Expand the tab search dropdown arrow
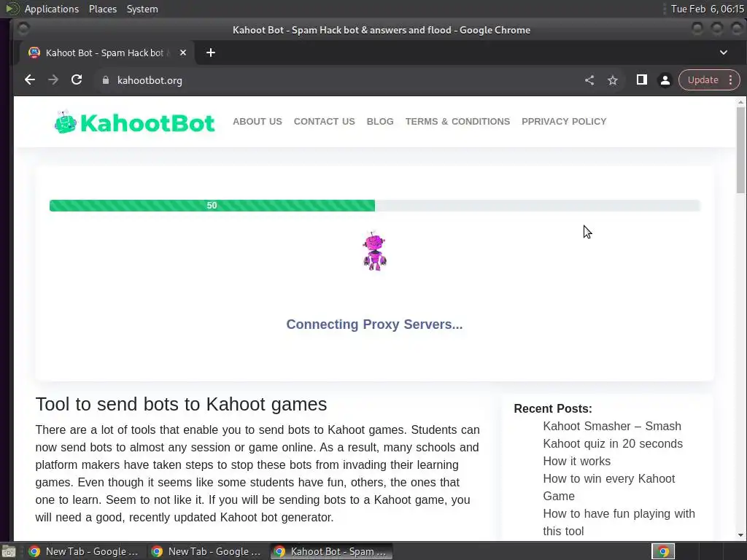The height and width of the screenshot is (560, 747). coord(723,52)
